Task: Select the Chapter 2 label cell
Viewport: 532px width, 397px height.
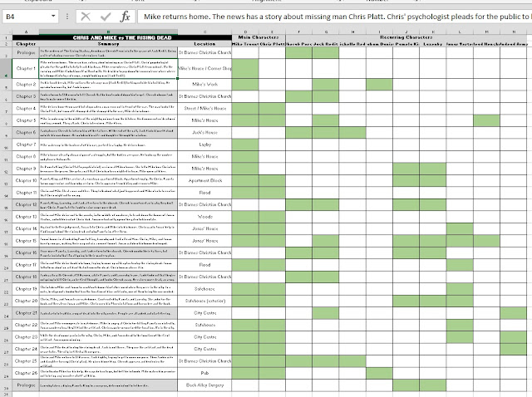Action: (26, 84)
